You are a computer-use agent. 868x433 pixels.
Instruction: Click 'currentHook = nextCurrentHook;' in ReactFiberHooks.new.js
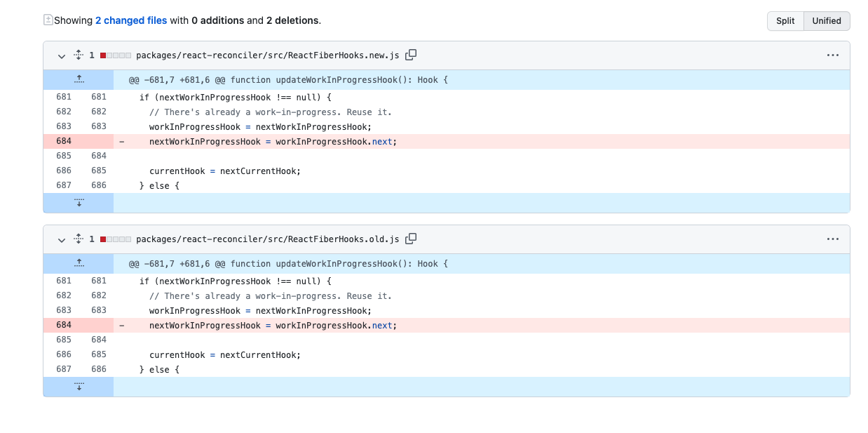225,171
